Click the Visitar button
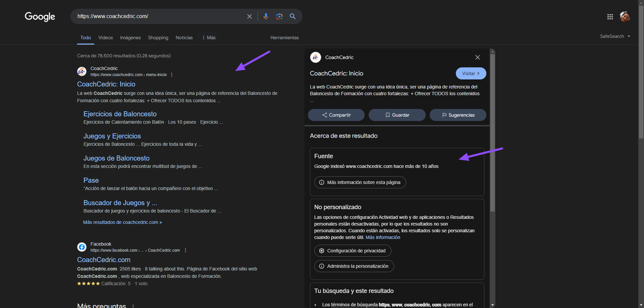This screenshot has height=308, width=644. click(471, 73)
